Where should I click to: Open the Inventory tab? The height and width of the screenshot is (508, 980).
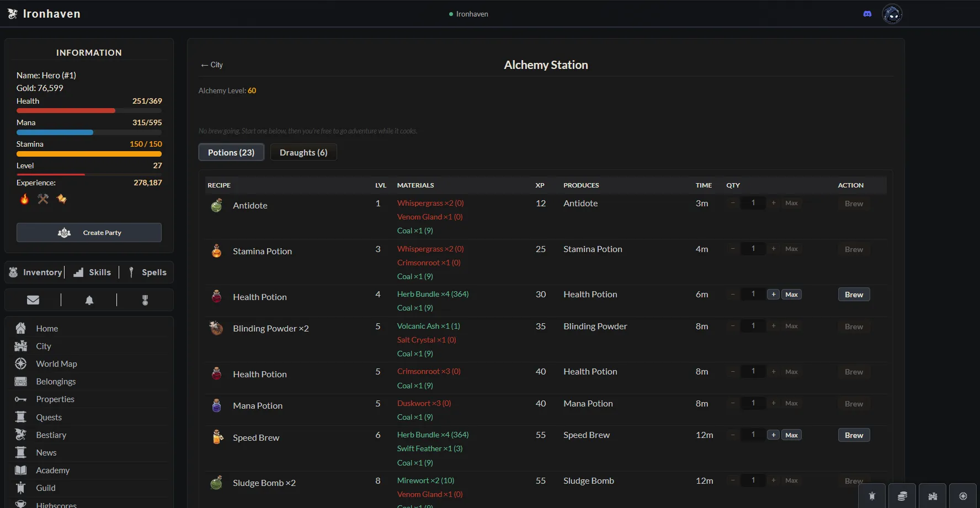click(x=36, y=272)
